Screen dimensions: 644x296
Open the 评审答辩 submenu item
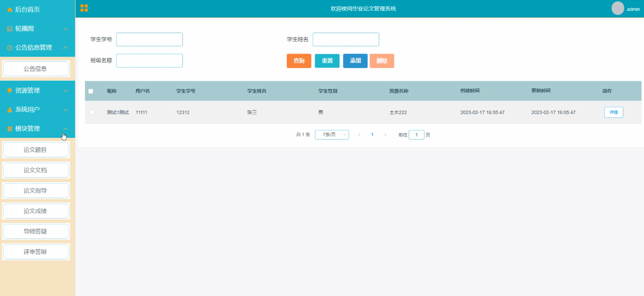click(x=36, y=252)
